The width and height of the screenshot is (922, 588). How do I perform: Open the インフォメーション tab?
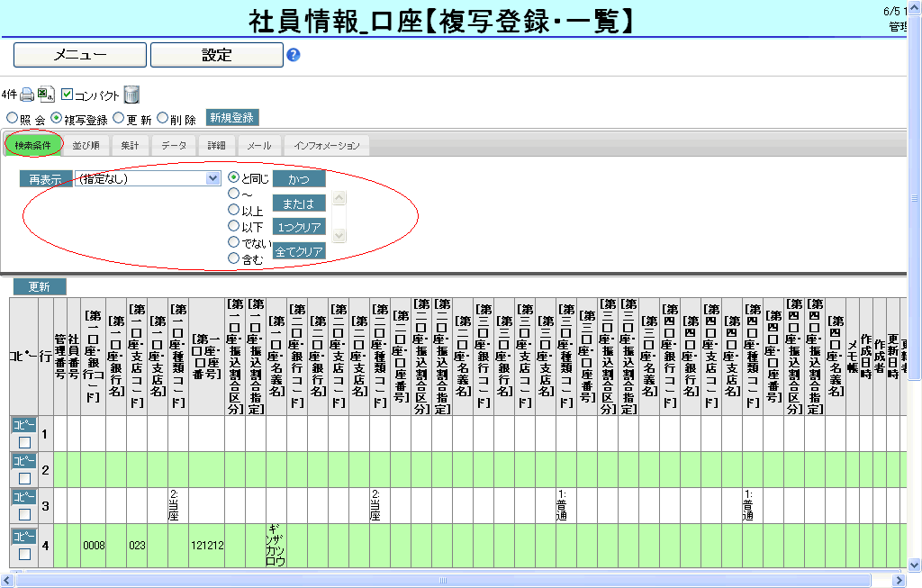click(x=326, y=145)
